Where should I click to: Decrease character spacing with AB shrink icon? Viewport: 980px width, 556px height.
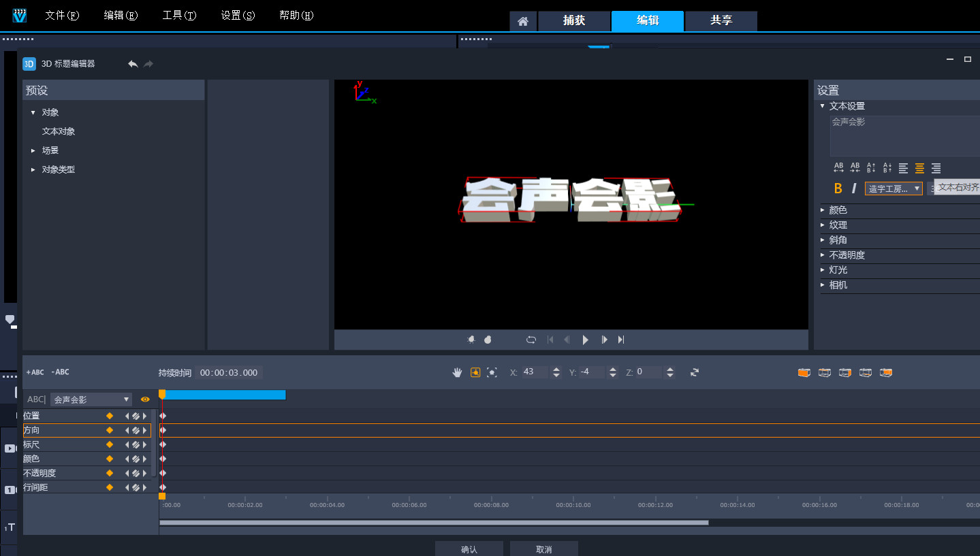(855, 167)
